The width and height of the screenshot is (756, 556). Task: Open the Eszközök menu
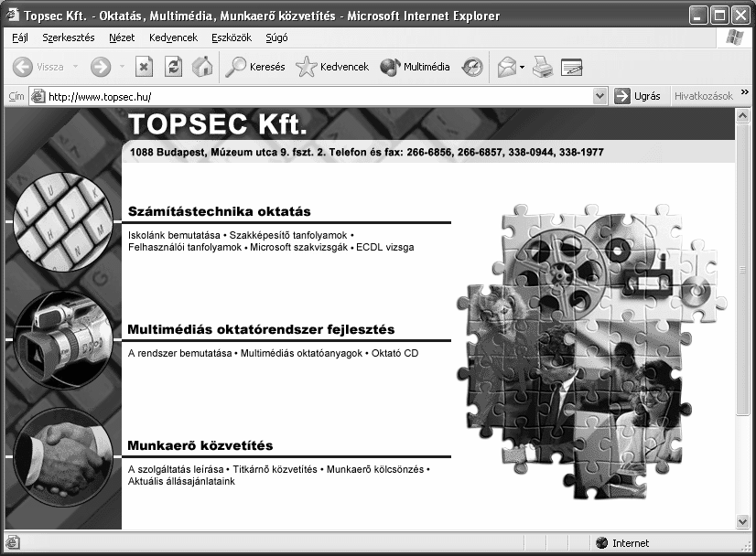click(x=232, y=37)
